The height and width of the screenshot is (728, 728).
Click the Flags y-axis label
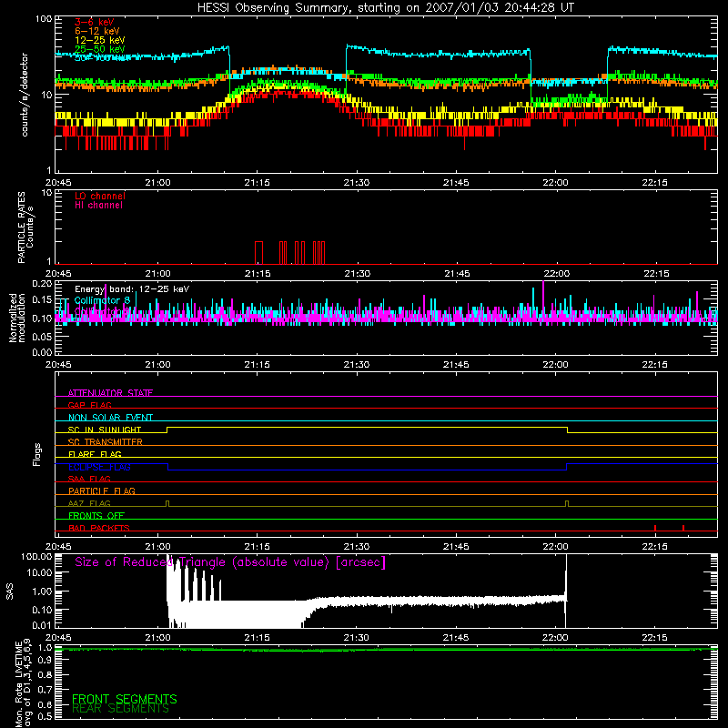36,454
